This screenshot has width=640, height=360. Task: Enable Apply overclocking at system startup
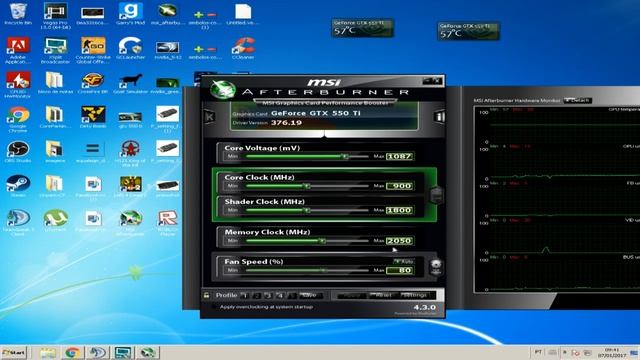point(213,307)
